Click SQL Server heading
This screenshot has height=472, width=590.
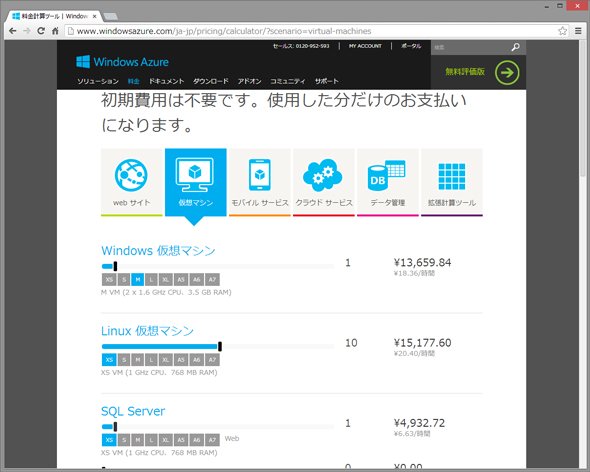coord(133,411)
